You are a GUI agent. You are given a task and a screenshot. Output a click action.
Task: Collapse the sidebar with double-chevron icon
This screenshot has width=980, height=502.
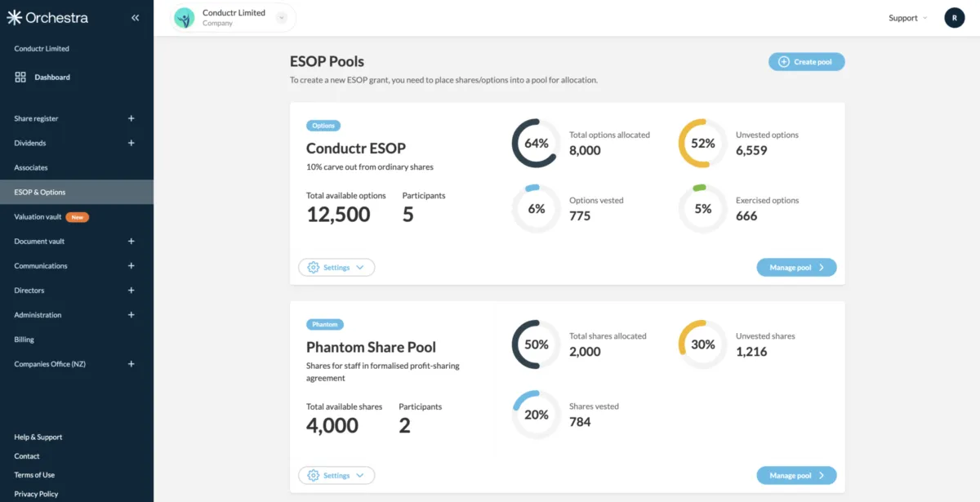[136, 18]
